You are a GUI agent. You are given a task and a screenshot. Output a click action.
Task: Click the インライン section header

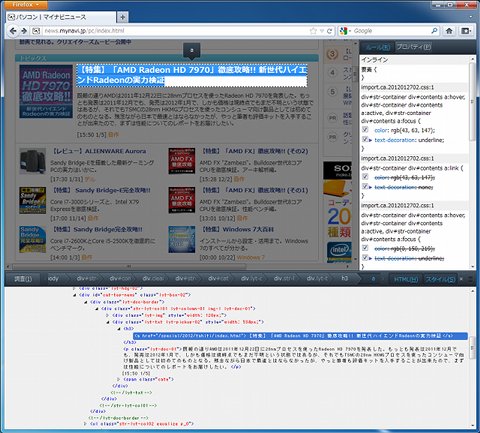click(x=375, y=60)
